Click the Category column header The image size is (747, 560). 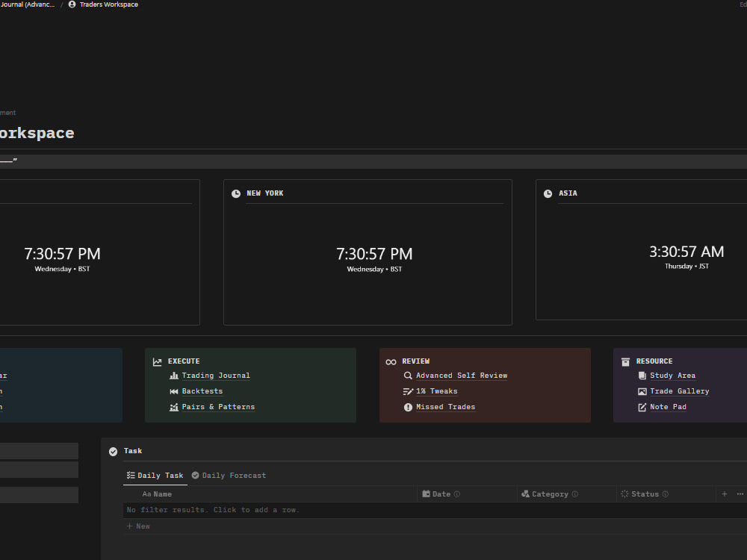click(x=566, y=494)
